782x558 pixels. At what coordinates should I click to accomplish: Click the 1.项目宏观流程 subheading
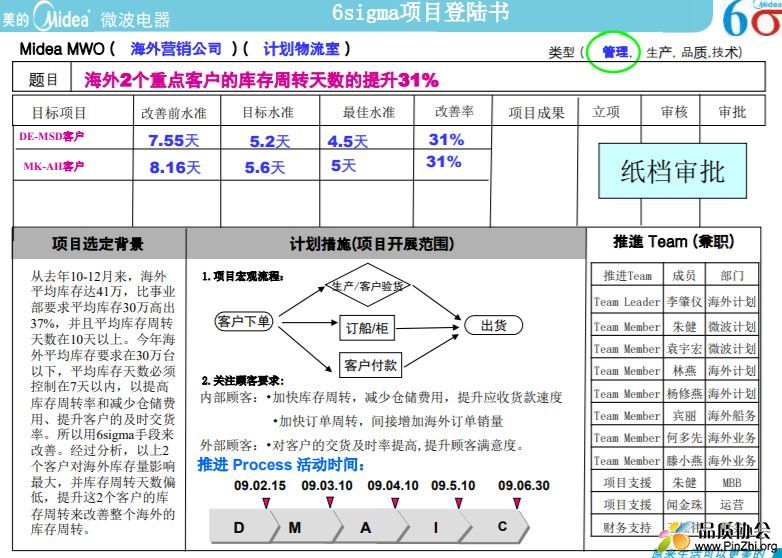(x=243, y=276)
